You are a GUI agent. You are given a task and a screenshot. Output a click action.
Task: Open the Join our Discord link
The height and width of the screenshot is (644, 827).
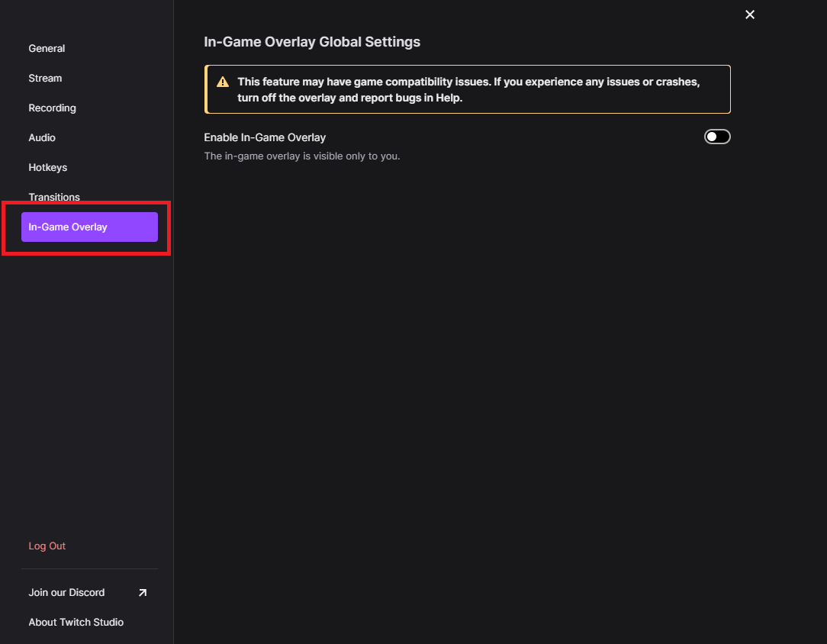pyautogui.click(x=66, y=592)
